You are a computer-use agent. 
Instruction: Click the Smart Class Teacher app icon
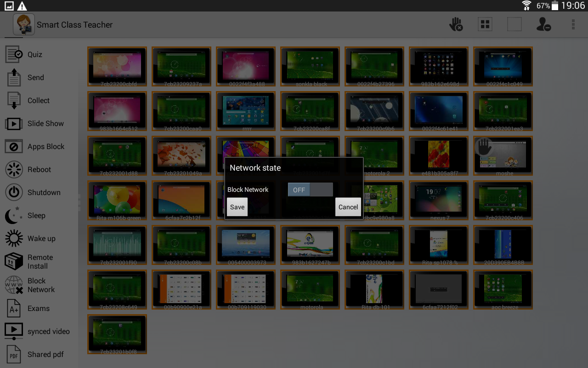point(24,24)
